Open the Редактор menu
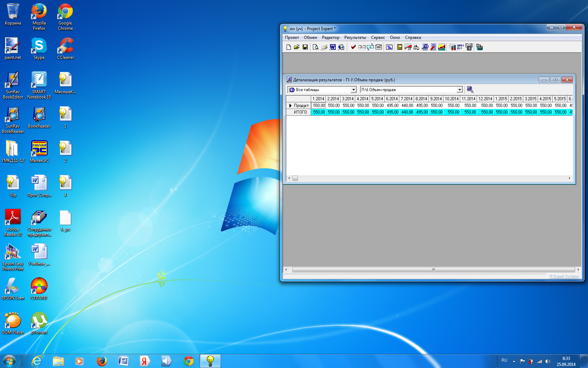This screenshot has height=368, width=588. point(330,38)
